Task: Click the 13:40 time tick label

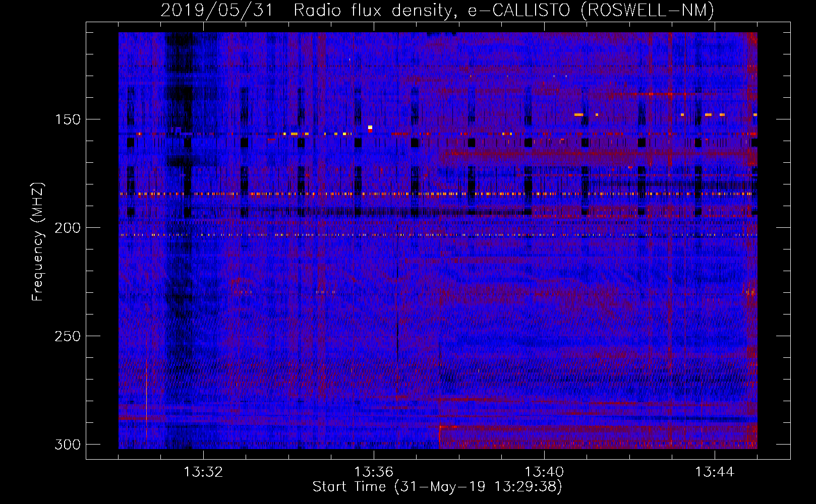Action: tap(544, 472)
